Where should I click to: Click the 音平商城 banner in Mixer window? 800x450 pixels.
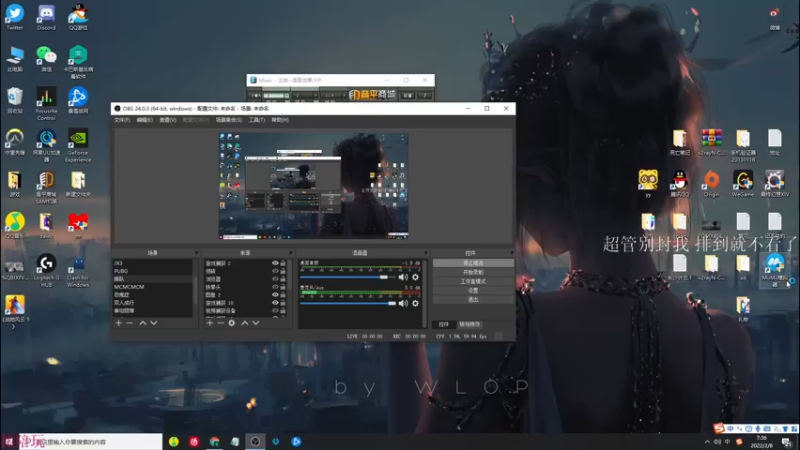[372, 95]
